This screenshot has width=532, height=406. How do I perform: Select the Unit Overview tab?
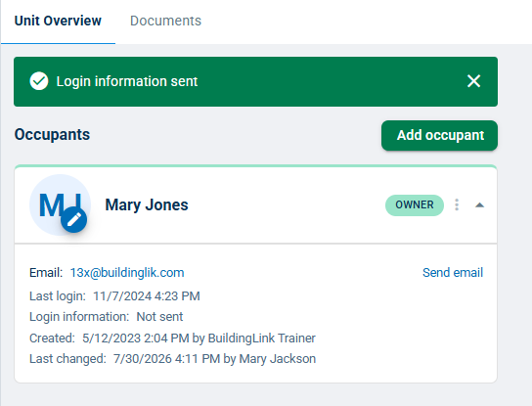click(58, 21)
